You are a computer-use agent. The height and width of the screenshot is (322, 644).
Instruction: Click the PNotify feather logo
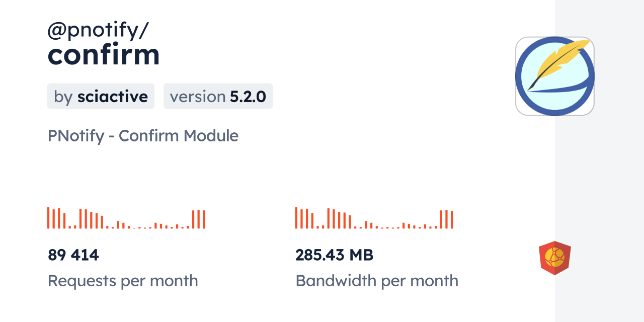tap(554, 76)
